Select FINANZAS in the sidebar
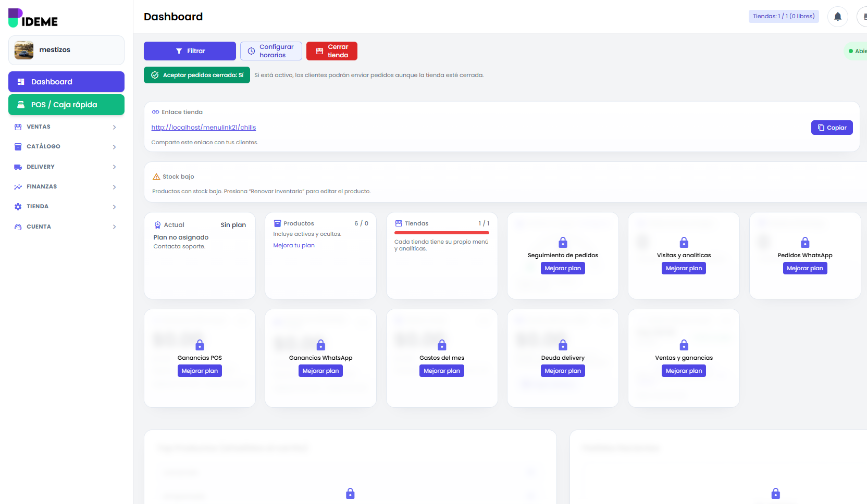 [42, 187]
